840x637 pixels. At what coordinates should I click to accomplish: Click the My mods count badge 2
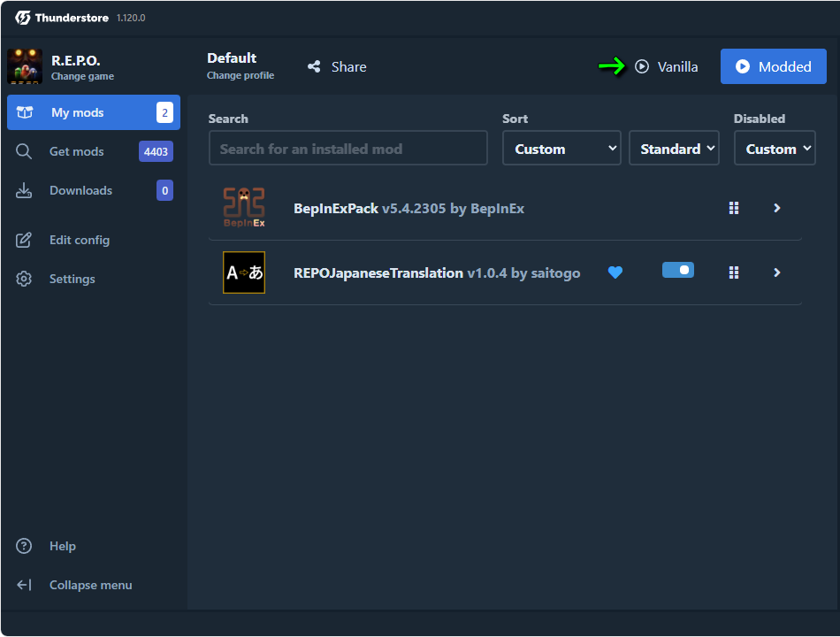pyautogui.click(x=164, y=112)
